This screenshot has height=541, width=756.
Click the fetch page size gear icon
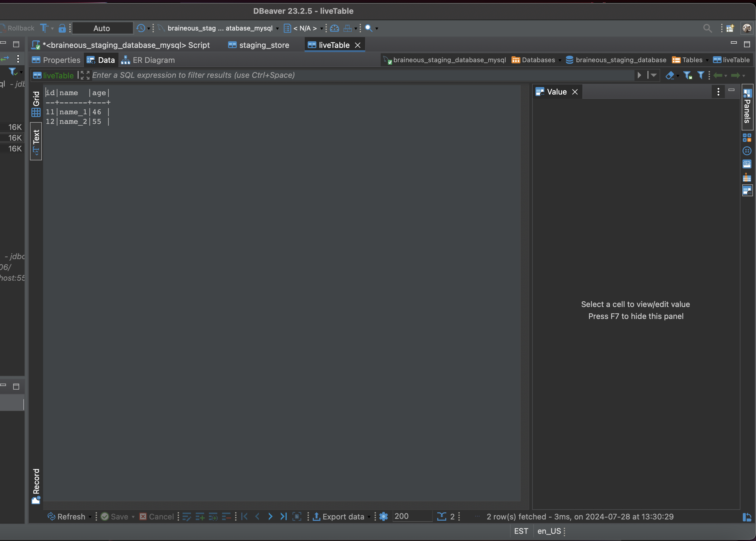383,517
